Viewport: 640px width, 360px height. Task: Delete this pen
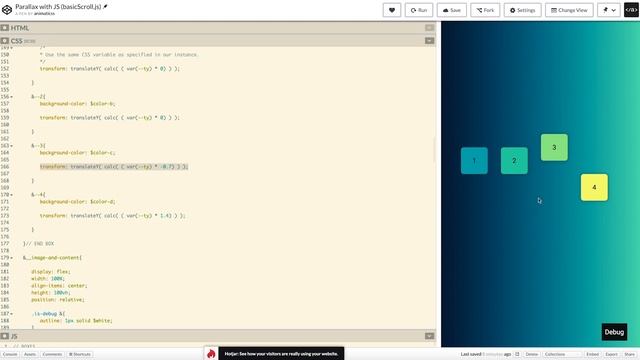[531, 354]
